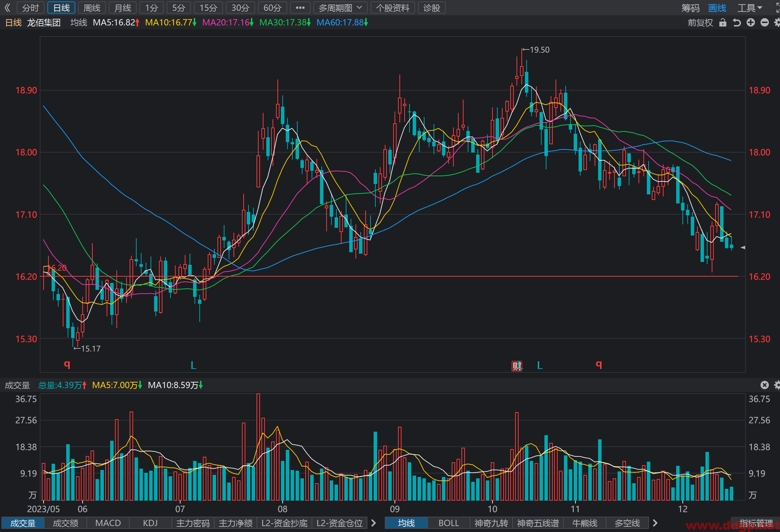
Task: Select the 1分 period
Action: (x=152, y=8)
